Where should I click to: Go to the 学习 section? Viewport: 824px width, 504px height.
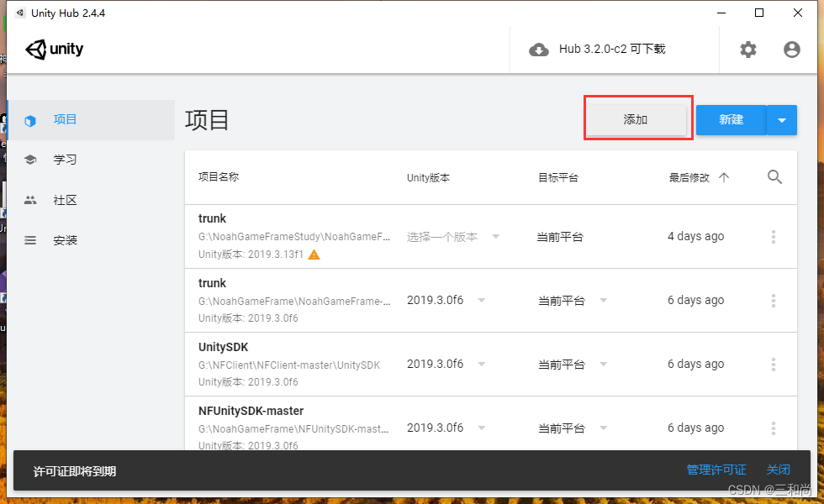pyautogui.click(x=91, y=160)
